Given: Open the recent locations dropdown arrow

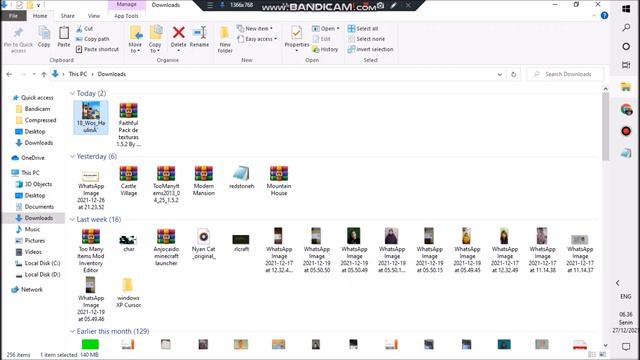Looking at the screenshot, I should [x=34, y=74].
